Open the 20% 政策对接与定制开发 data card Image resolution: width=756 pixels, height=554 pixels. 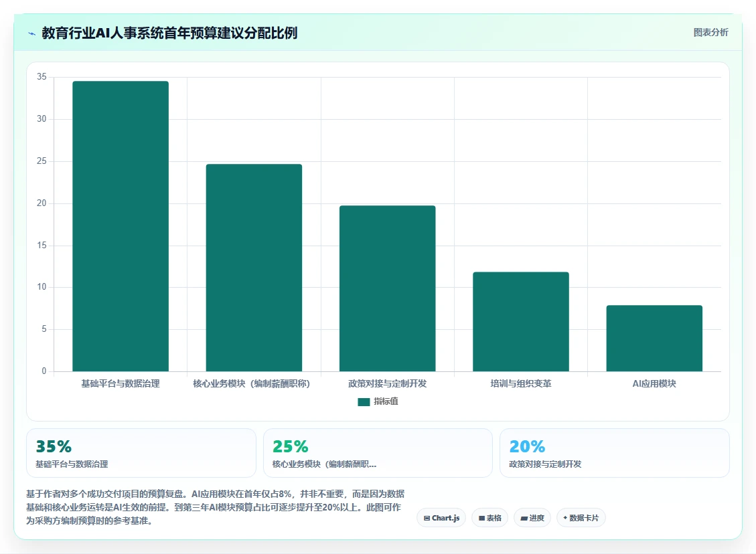pyautogui.click(x=615, y=453)
